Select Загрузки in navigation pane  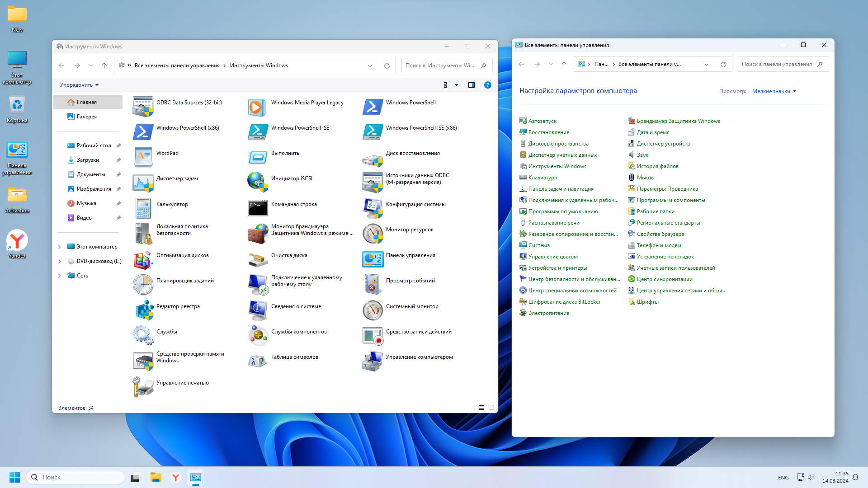[x=87, y=160]
